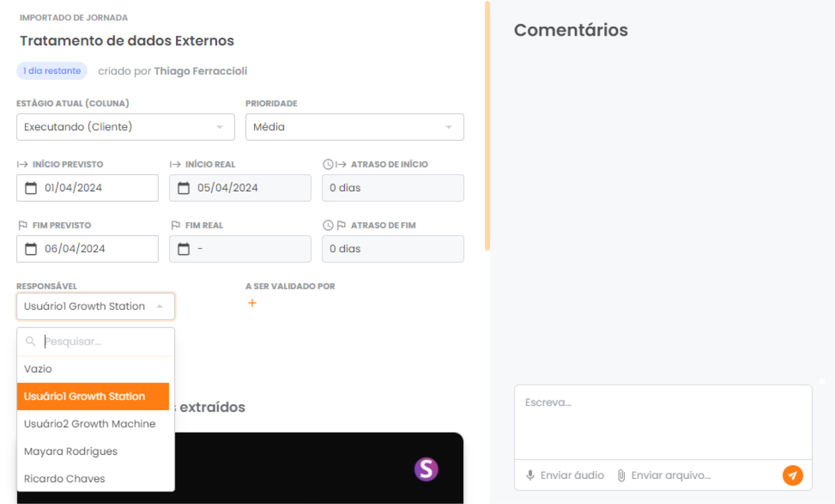Screen dimensions: 835x504
Task: Open calendar icon in Início Previsto field
Action: pos(31,188)
